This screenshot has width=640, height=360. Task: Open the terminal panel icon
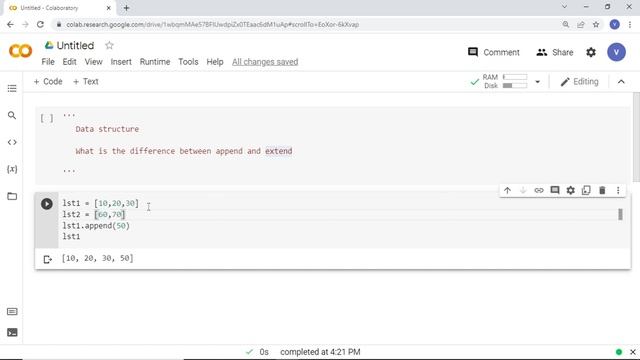coord(12,332)
